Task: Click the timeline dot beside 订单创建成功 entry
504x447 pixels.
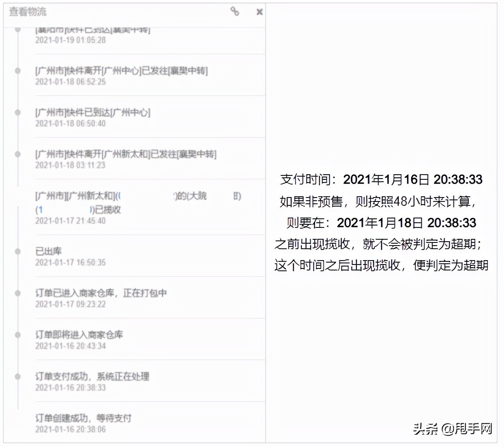Action: click(17, 418)
